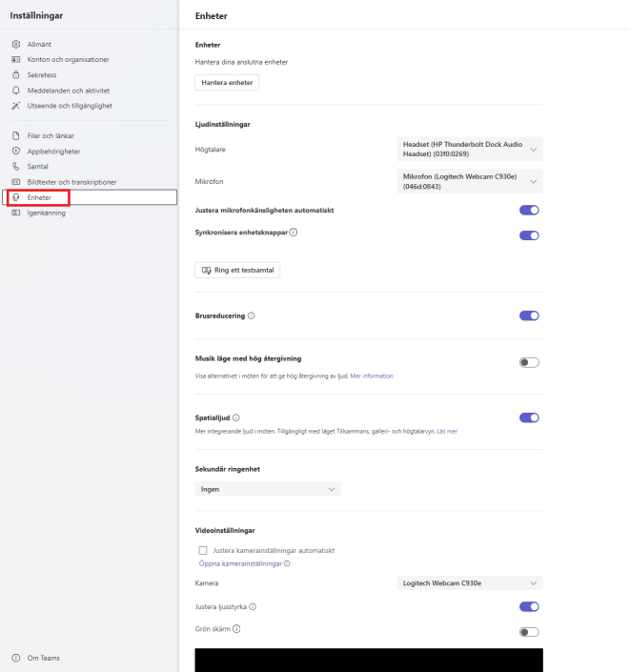Click the Samtal phone icon

pyautogui.click(x=16, y=166)
